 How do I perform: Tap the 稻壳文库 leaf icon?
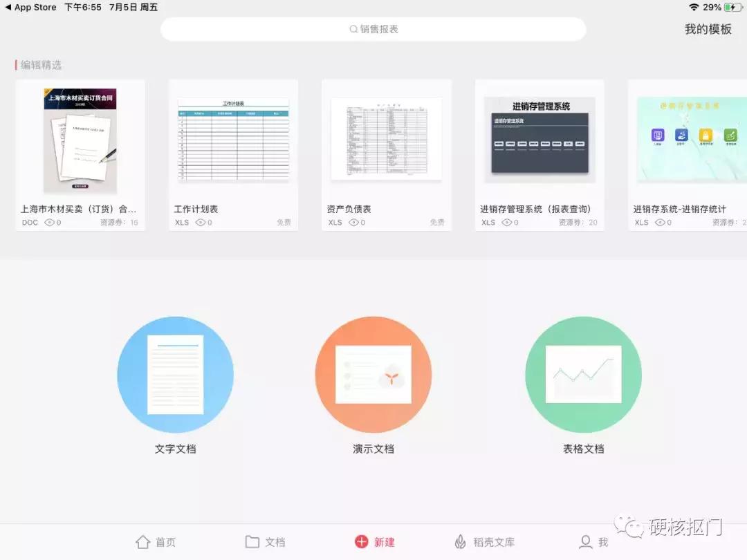(x=460, y=542)
